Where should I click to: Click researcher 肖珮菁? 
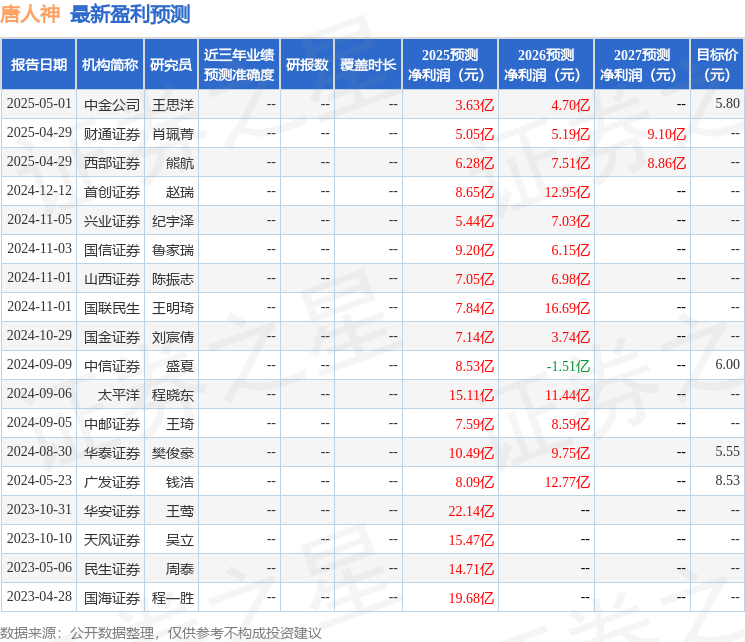click(x=173, y=134)
